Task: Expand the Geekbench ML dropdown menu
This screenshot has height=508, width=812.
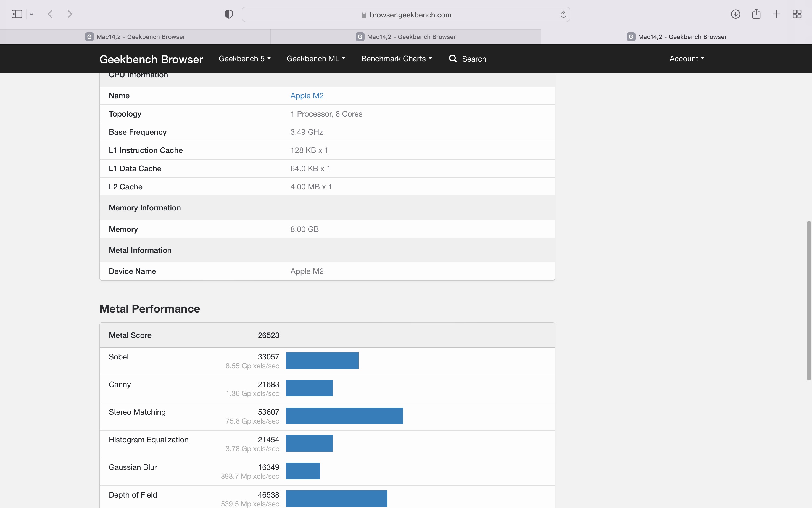Action: (x=316, y=59)
